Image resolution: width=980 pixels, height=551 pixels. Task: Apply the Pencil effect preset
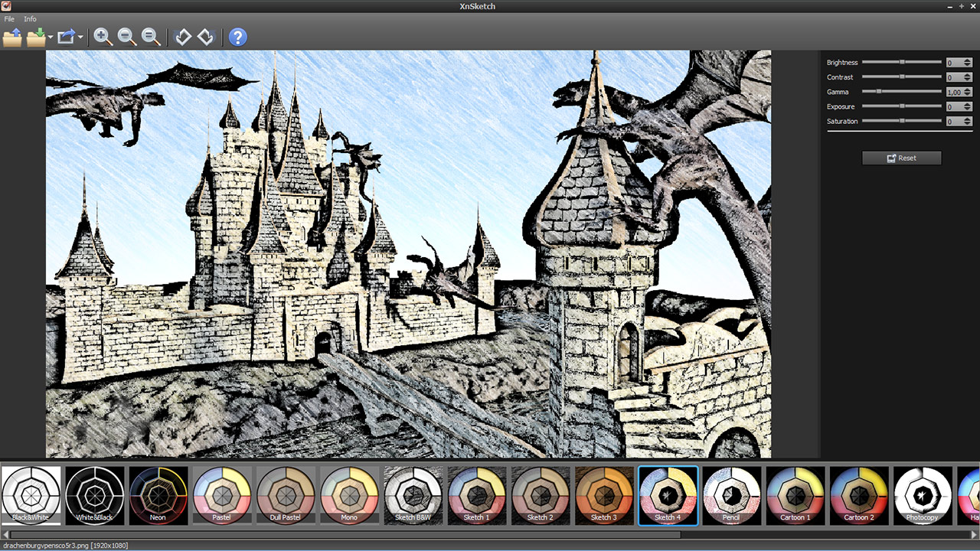click(732, 496)
